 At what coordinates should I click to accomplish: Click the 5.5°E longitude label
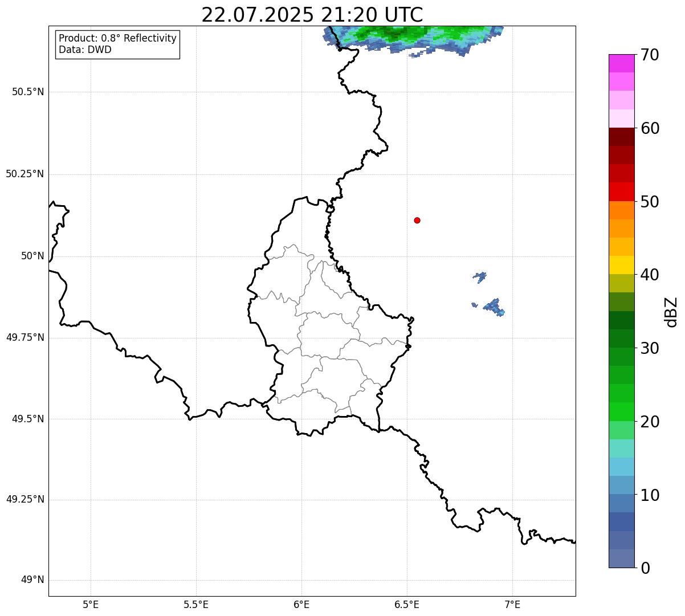196,604
